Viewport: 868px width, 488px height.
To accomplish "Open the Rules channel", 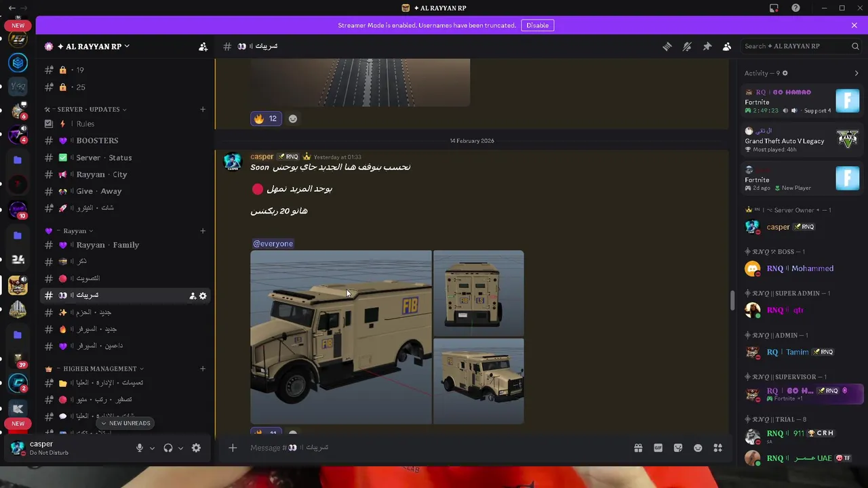I will click(x=125, y=123).
